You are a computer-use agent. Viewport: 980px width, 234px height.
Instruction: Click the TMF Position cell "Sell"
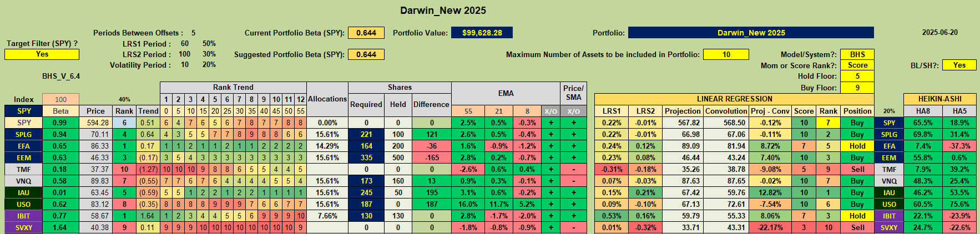[x=857, y=169]
